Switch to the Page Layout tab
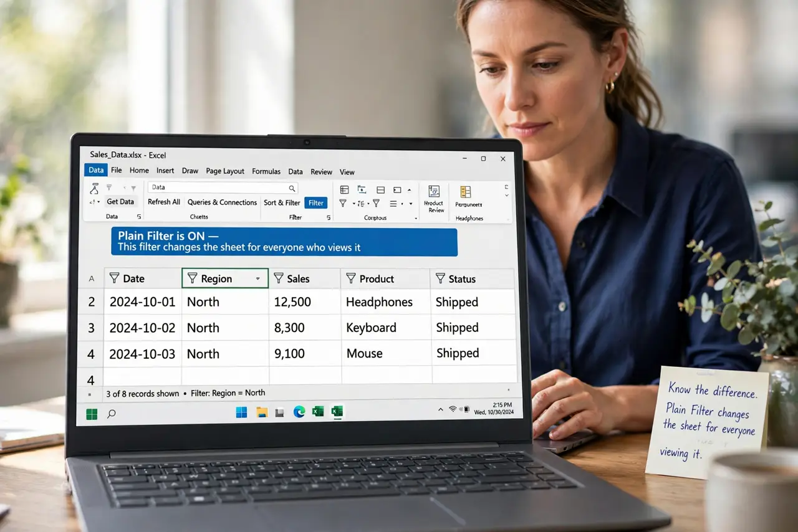 225,171
